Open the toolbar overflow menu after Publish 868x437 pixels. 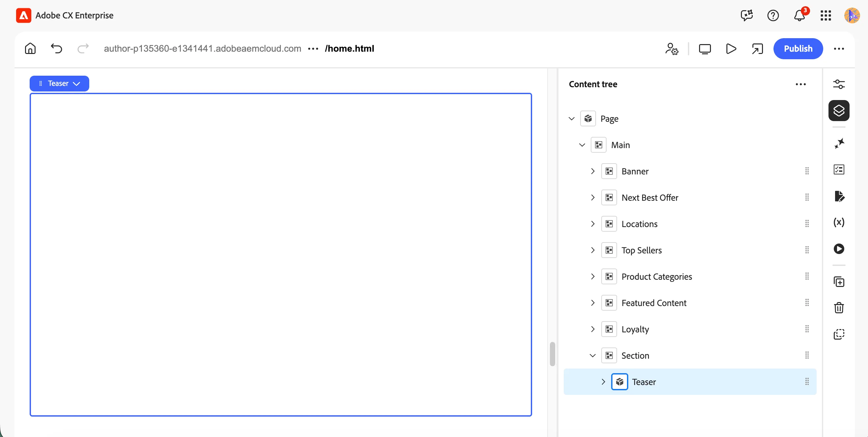tap(839, 49)
